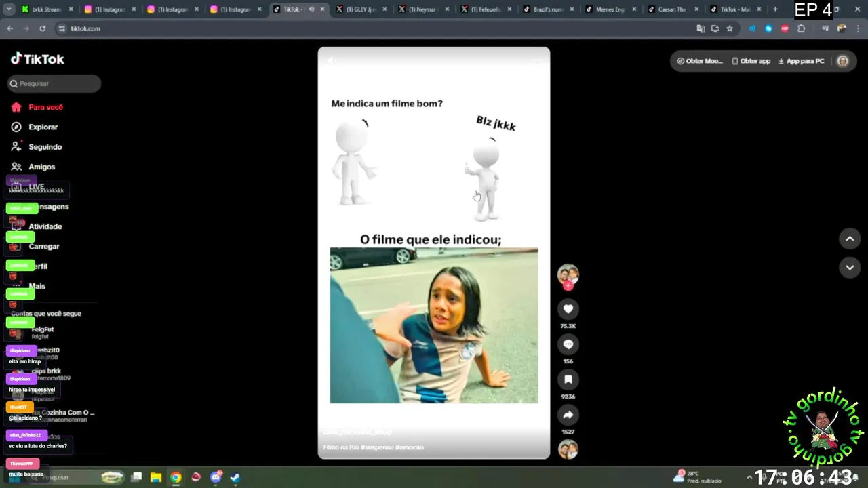
Task: Go back in the browser
Action: click(x=10, y=28)
